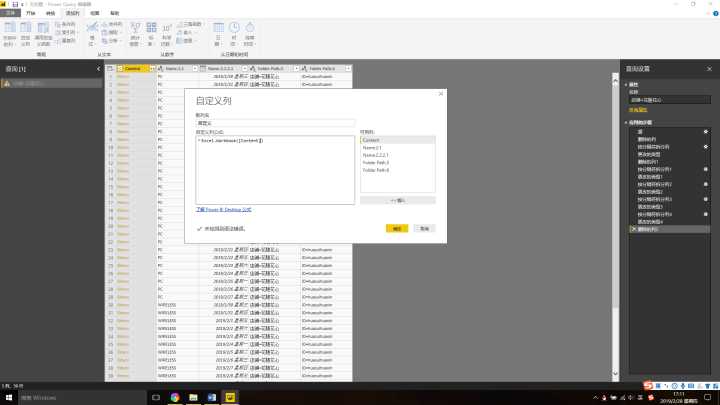
Task: Collapse the queries pane with arrow
Action: point(98,68)
